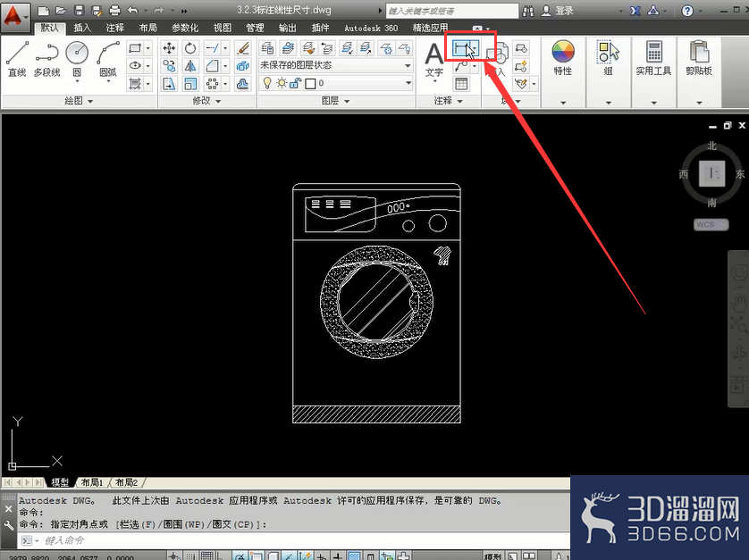Open the Layer Properties manager
This screenshot has width=749, height=560.
coord(267,47)
